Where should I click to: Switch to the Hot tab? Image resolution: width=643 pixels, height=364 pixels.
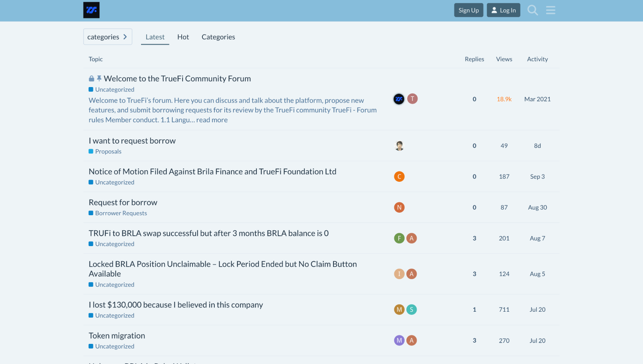183,37
